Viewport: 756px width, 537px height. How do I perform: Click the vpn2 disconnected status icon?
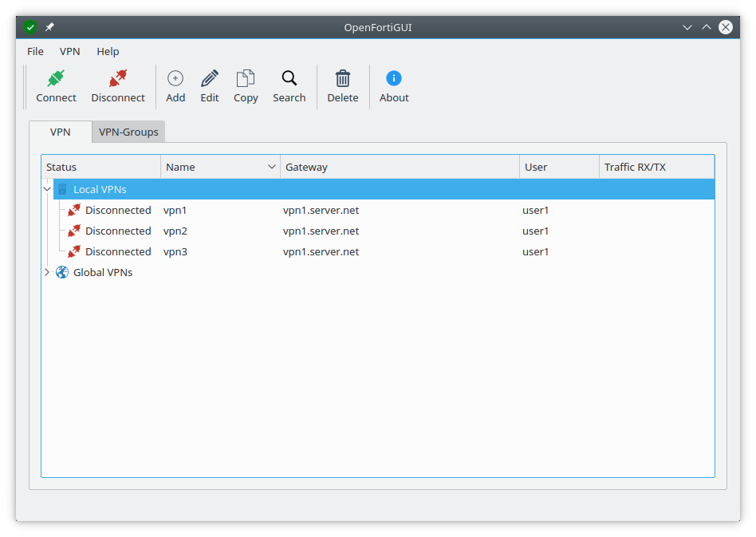[x=74, y=231]
